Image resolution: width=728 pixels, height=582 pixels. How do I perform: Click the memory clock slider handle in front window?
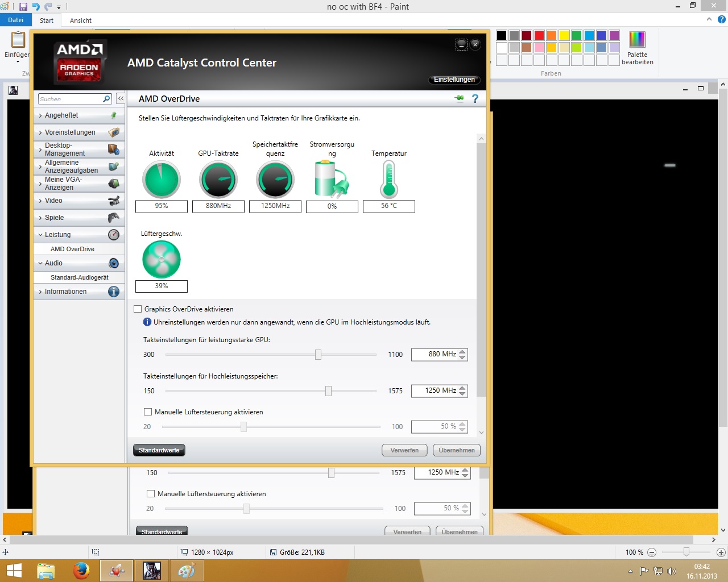pos(329,391)
